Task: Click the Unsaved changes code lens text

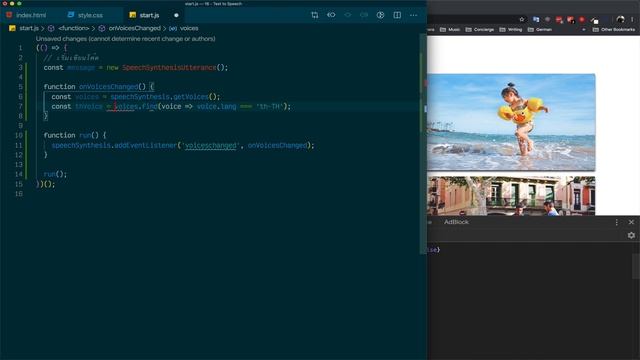Action: point(126,39)
